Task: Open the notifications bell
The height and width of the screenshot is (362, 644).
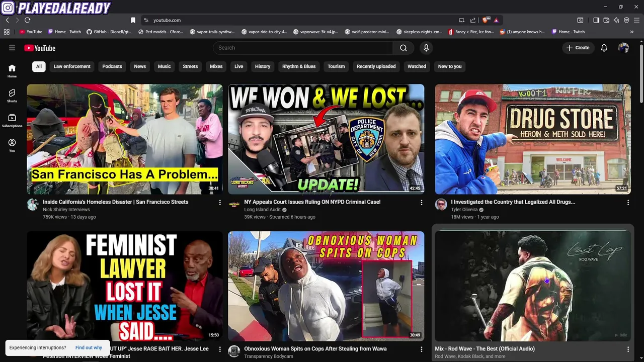Action: 604,48
